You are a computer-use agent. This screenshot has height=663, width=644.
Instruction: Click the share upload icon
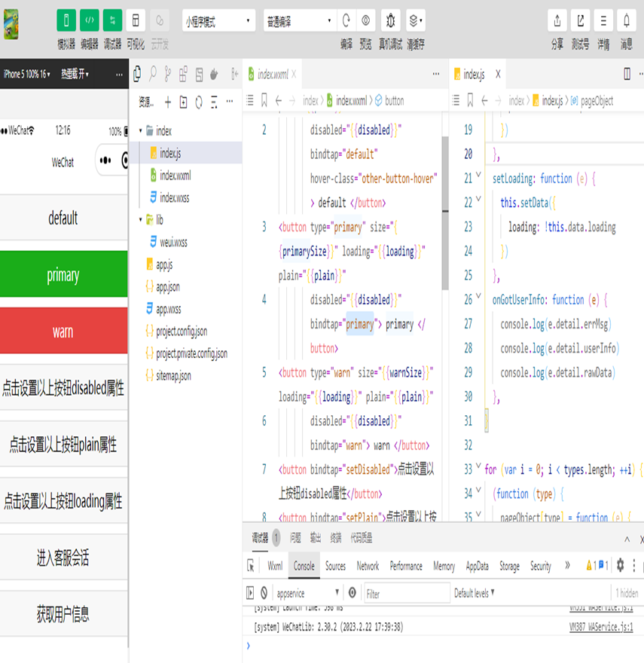click(x=557, y=20)
